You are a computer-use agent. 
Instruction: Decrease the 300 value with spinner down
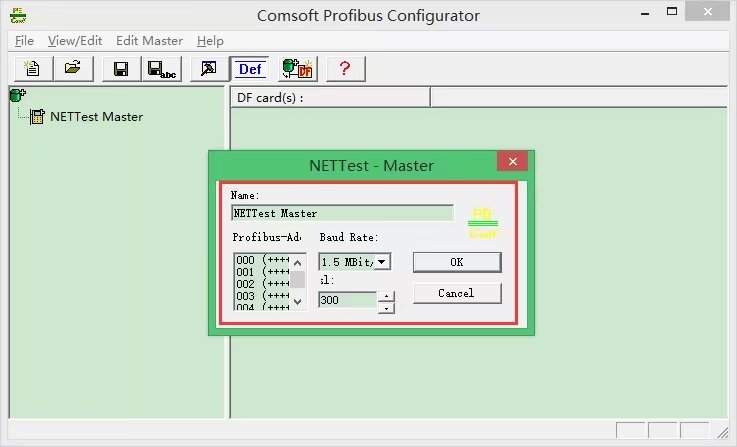[x=386, y=308]
